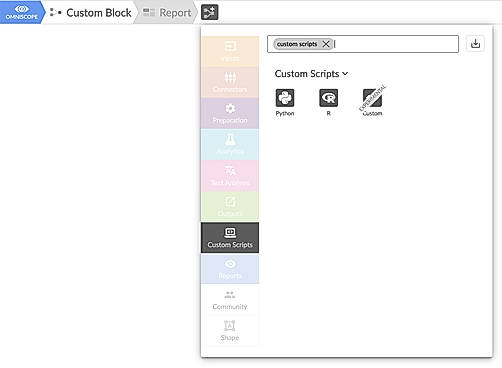This screenshot has height=368, width=502.
Task: Collapse the Custom Scripts section header
Action: [x=311, y=74]
